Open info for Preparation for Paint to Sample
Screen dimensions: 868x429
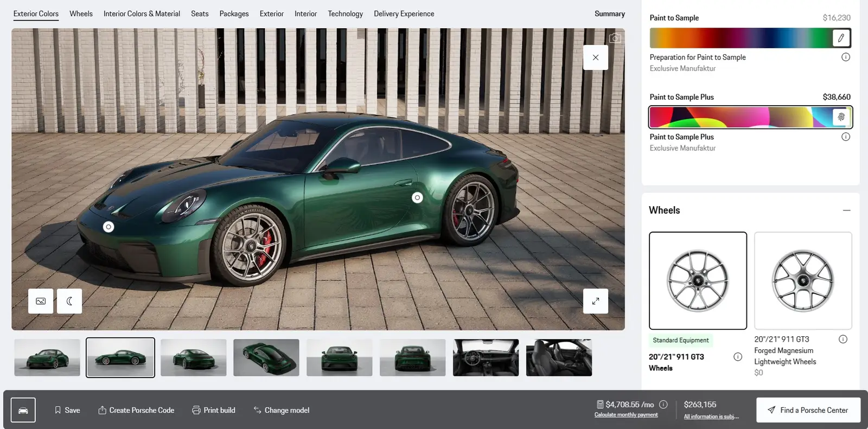coord(845,57)
